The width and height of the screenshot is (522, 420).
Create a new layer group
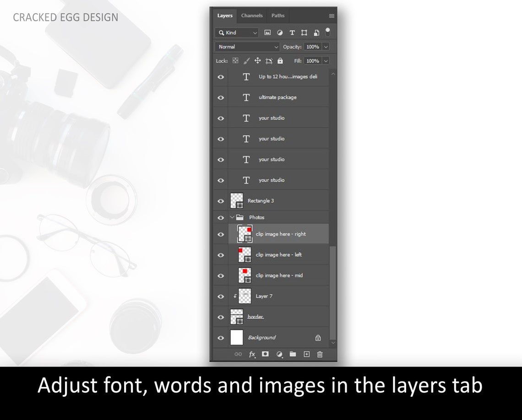293,354
